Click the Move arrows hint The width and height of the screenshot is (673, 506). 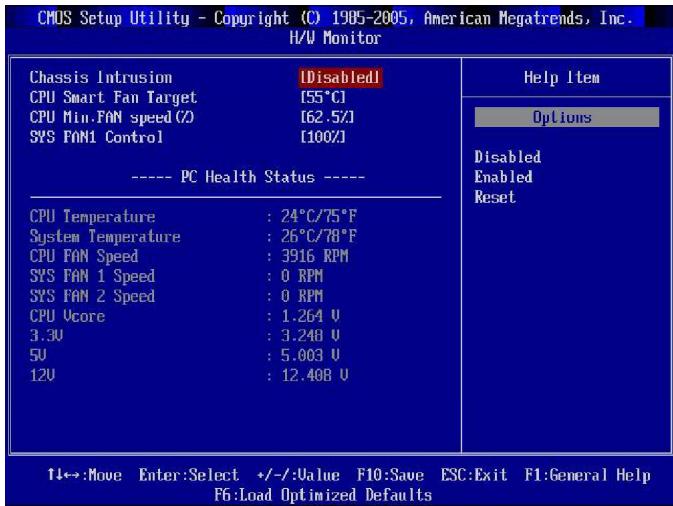click(85, 475)
